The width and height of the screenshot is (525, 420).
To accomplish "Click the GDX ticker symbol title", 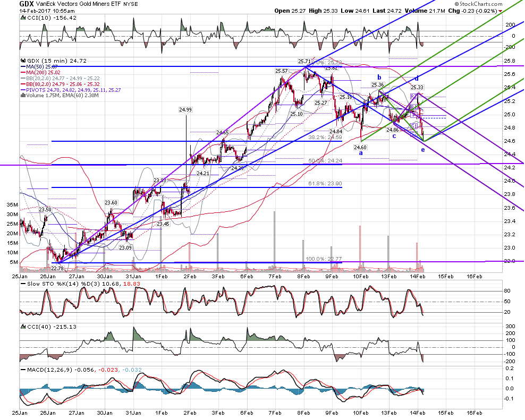I will [x=27, y=4].
